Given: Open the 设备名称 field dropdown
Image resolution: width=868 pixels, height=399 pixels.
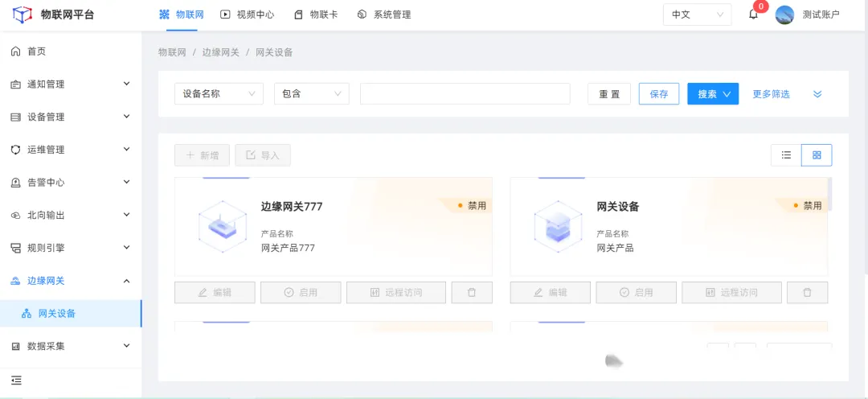Looking at the screenshot, I should pos(219,93).
